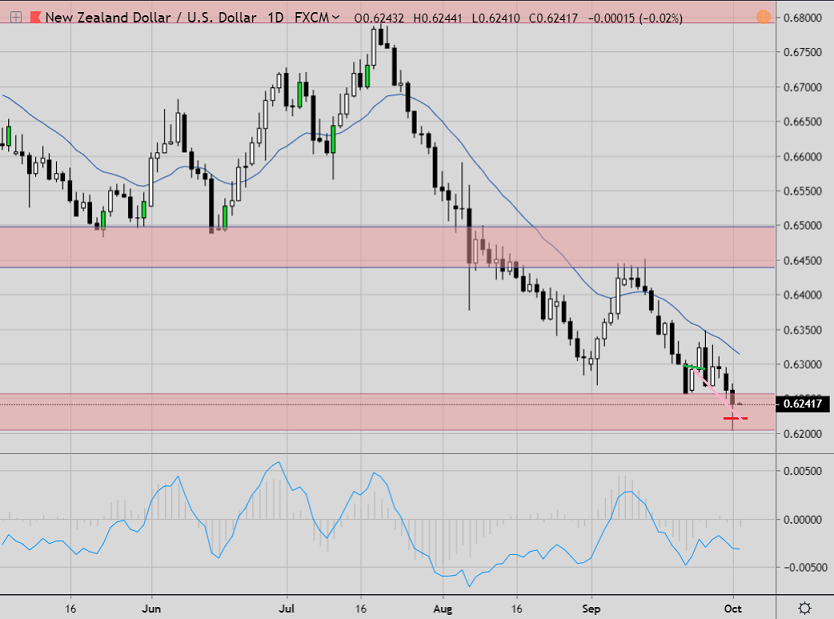Click the 0.64000 price scale label

pos(803,295)
